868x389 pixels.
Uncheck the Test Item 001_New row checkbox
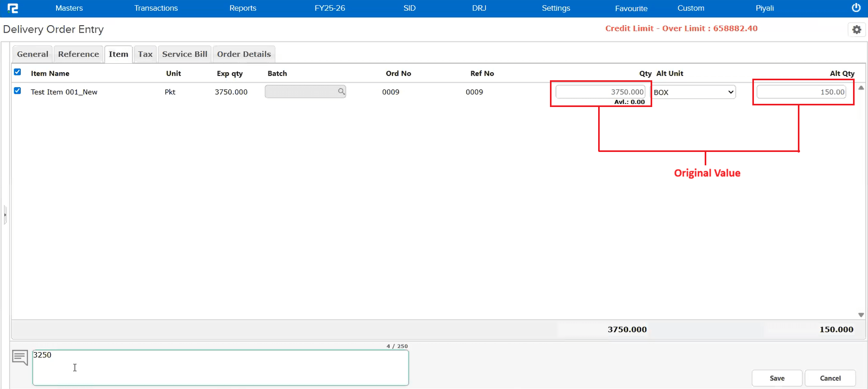click(18, 91)
